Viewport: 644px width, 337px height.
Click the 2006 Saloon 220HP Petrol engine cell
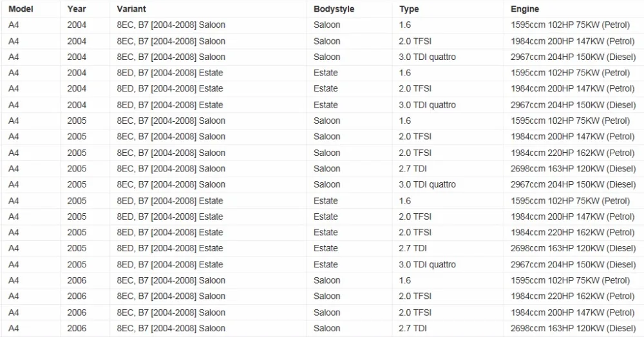click(x=573, y=296)
